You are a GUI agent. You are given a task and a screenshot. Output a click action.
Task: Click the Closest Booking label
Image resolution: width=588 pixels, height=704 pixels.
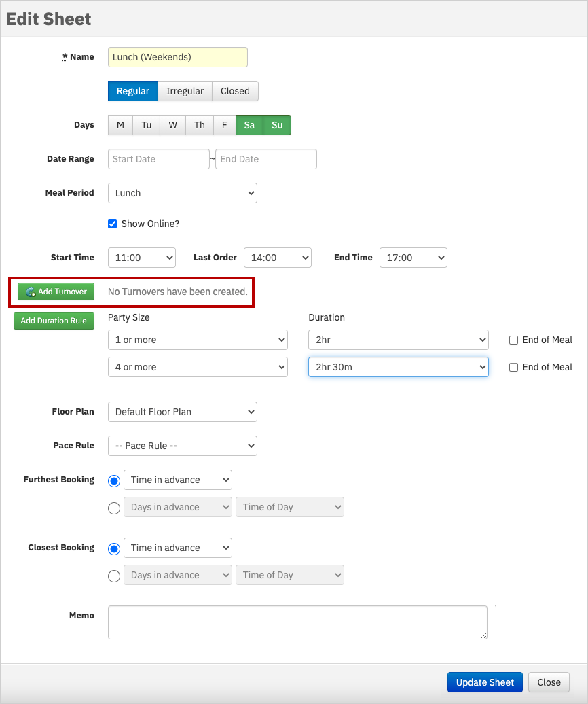click(x=61, y=547)
